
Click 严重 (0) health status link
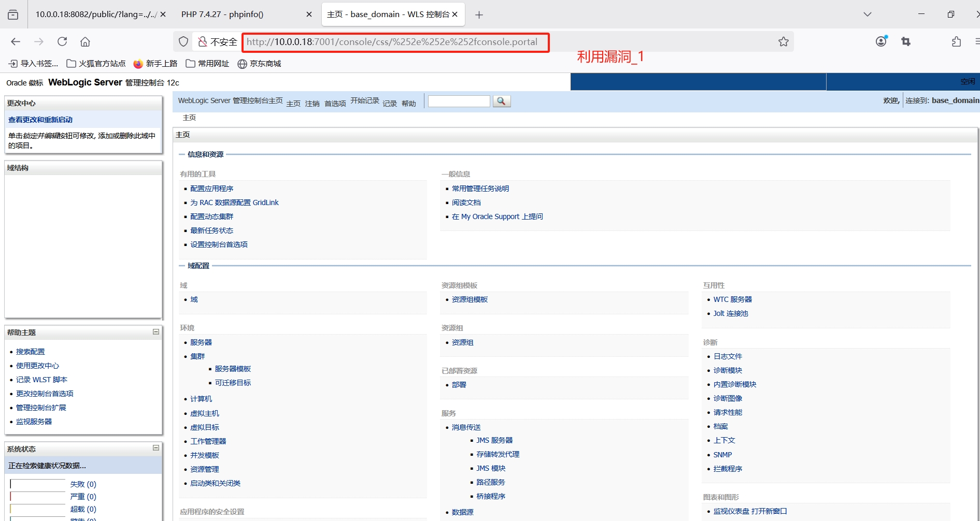pos(83,497)
